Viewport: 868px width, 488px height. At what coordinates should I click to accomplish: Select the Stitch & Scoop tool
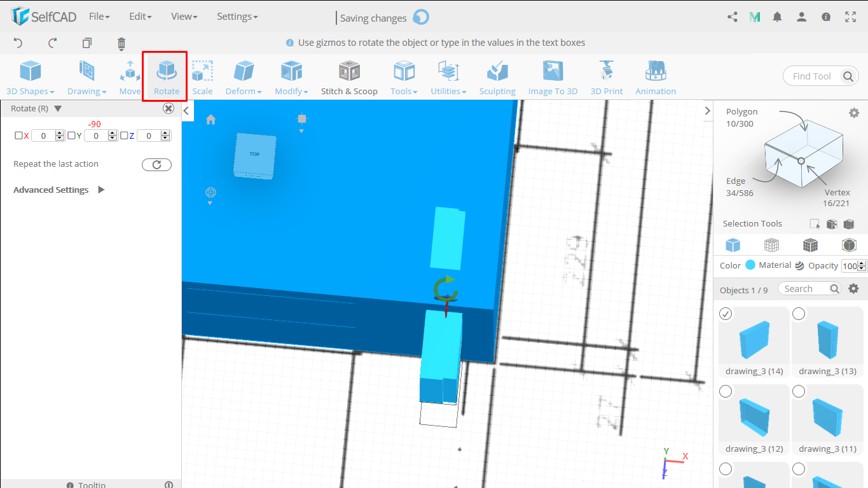click(349, 78)
